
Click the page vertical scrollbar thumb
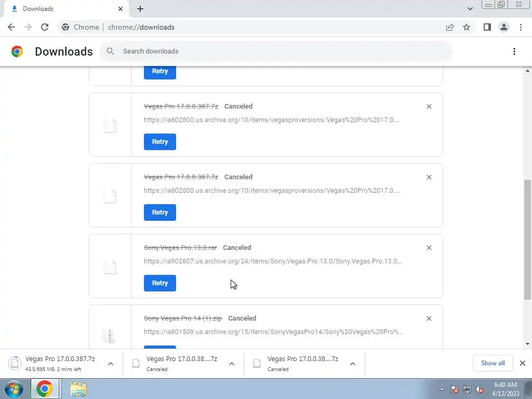point(528,239)
